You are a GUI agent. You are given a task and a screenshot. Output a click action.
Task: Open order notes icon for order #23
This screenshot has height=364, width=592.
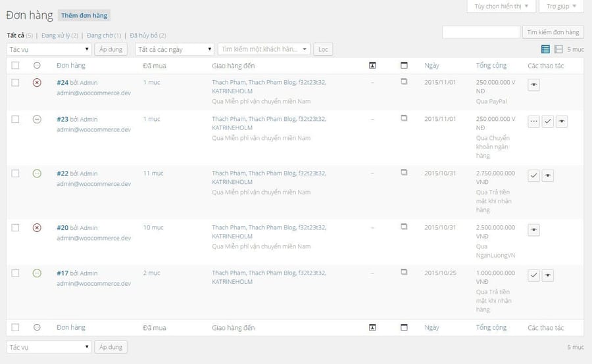pos(404,118)
